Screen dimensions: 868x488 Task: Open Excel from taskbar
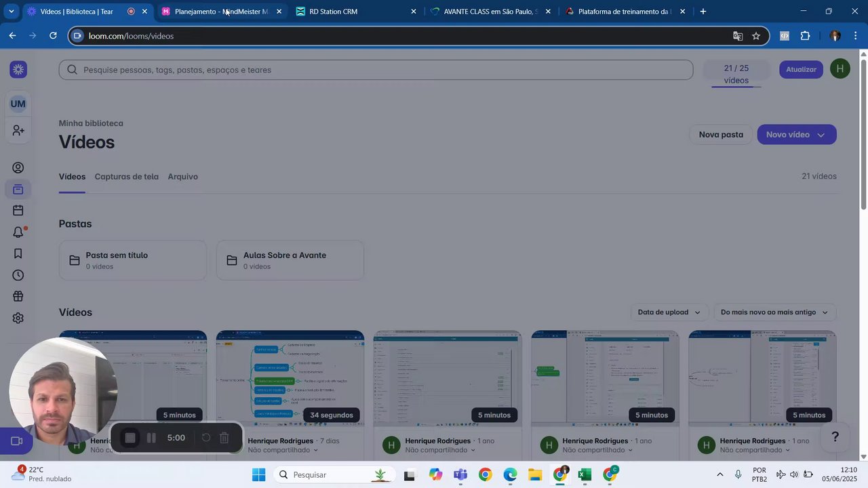(585, 474)
